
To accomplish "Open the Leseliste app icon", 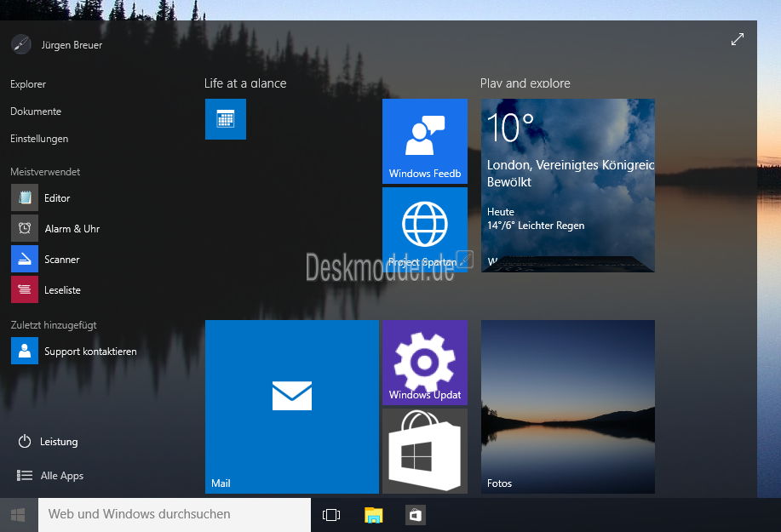I will click(25, 289).
